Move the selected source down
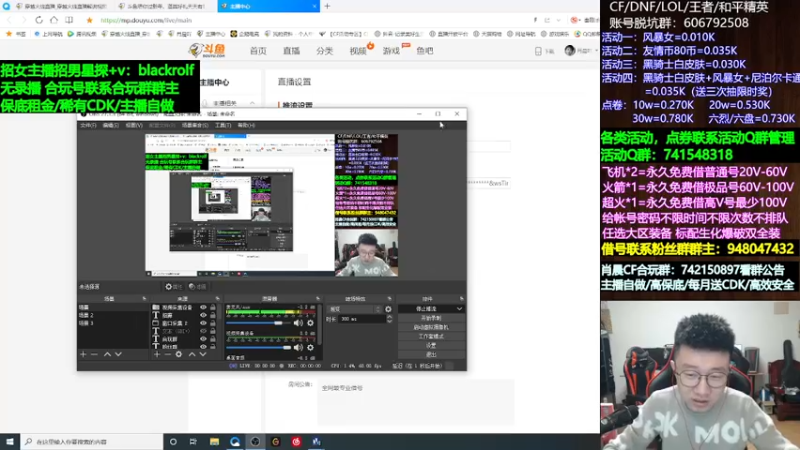The height and width of the screenshot is (450, 800). 203,354
